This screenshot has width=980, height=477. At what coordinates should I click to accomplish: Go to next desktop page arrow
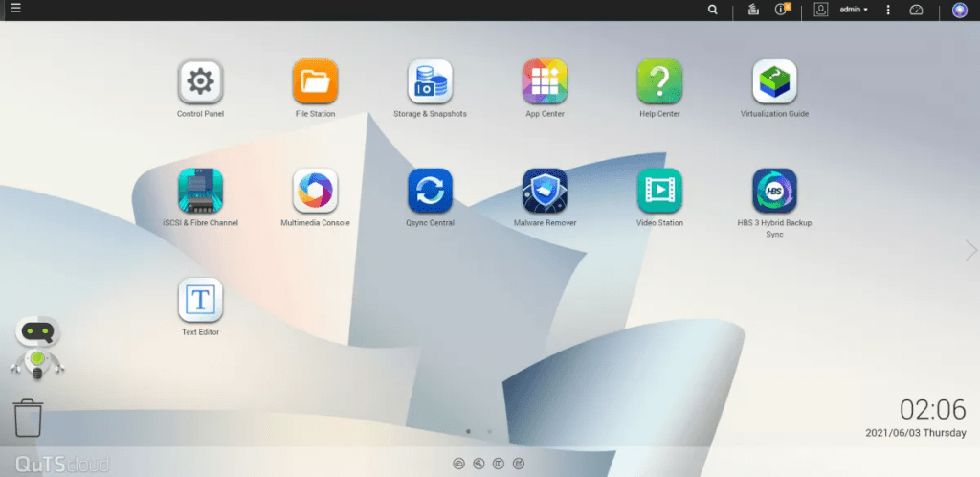point(970,250)
